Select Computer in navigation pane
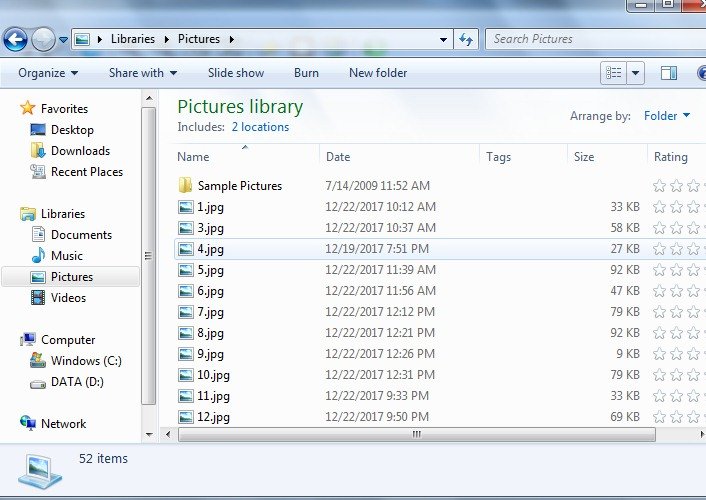The image size is (706, 500). click(68, 340)
